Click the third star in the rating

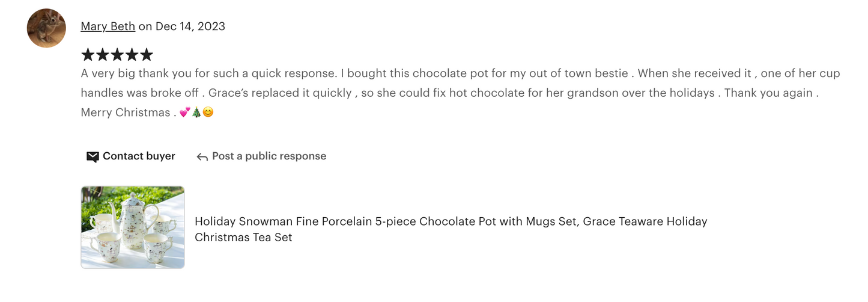point(117,55)
